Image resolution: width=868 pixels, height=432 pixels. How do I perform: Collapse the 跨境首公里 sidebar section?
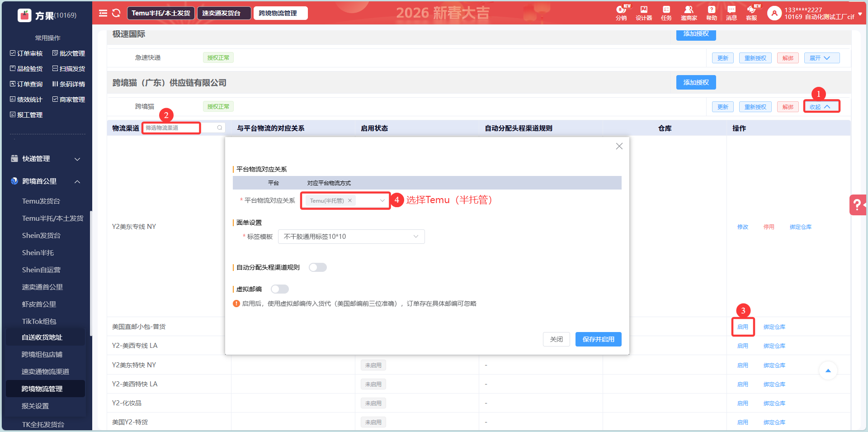[46, 181]
